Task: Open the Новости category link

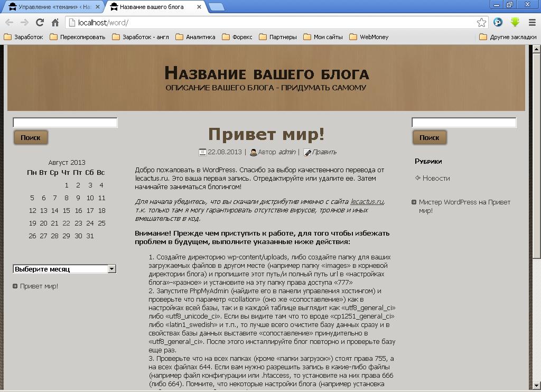Action: point(436,179)
